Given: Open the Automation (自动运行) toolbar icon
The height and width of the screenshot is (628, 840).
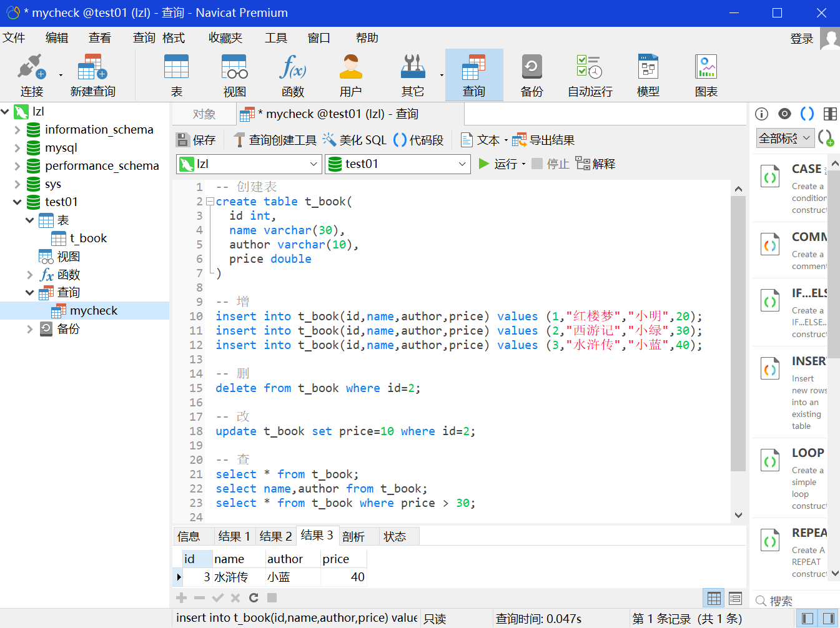Looking at the screenshot, I should [x=590, y=75].
